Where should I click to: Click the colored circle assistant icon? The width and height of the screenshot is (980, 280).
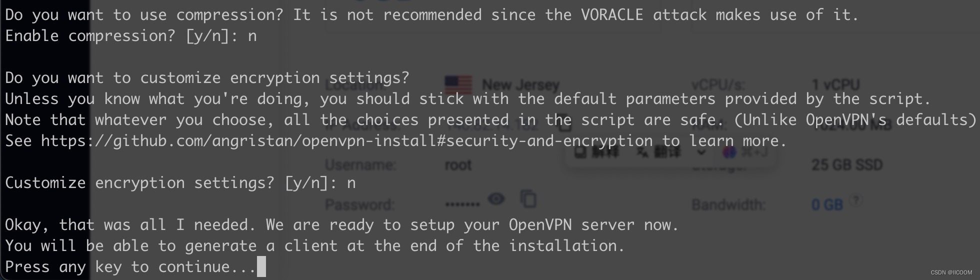click(x=729, y=152)
